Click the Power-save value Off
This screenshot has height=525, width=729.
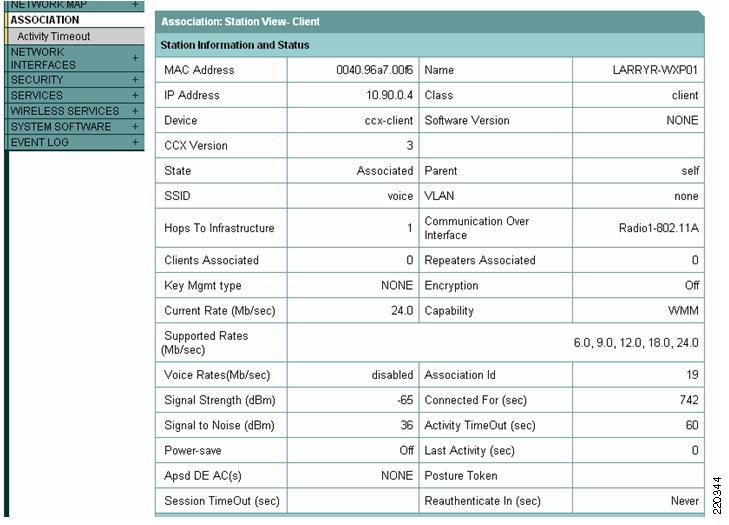pos(406,451)
